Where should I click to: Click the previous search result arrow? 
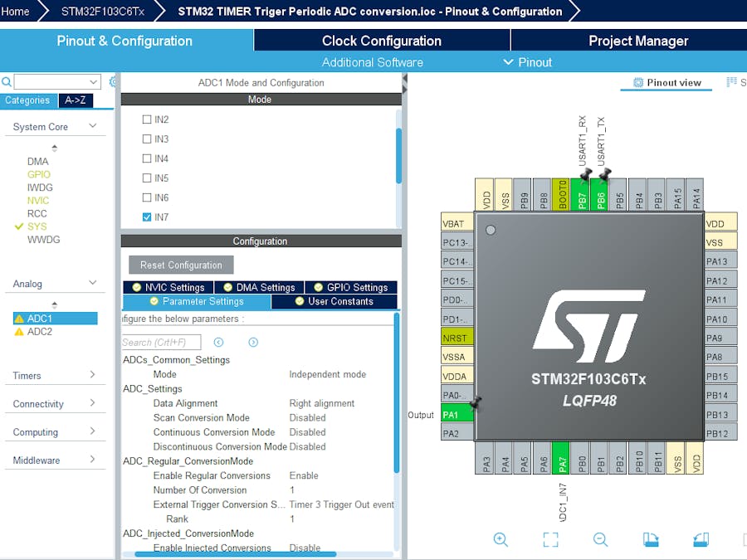coord(218,342)
